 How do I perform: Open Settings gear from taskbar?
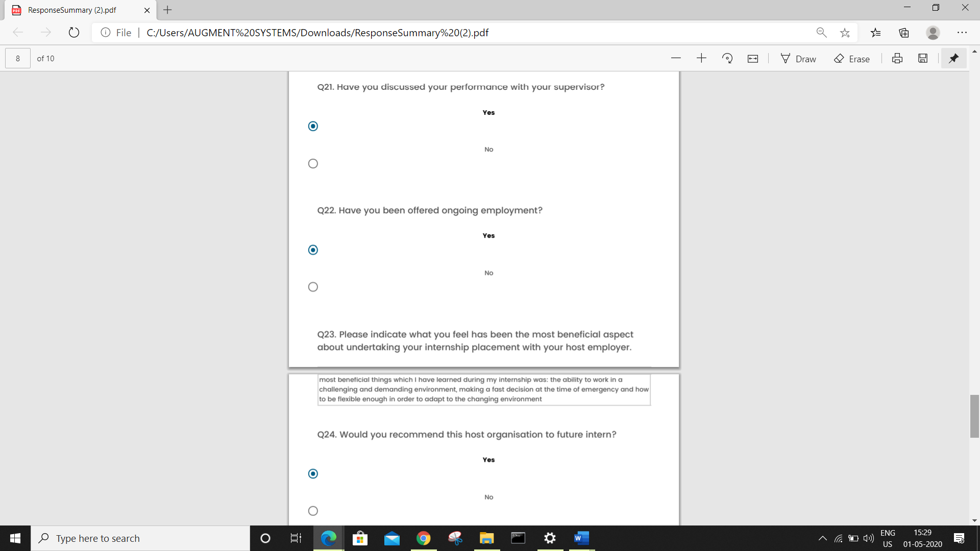coord(550,538)
